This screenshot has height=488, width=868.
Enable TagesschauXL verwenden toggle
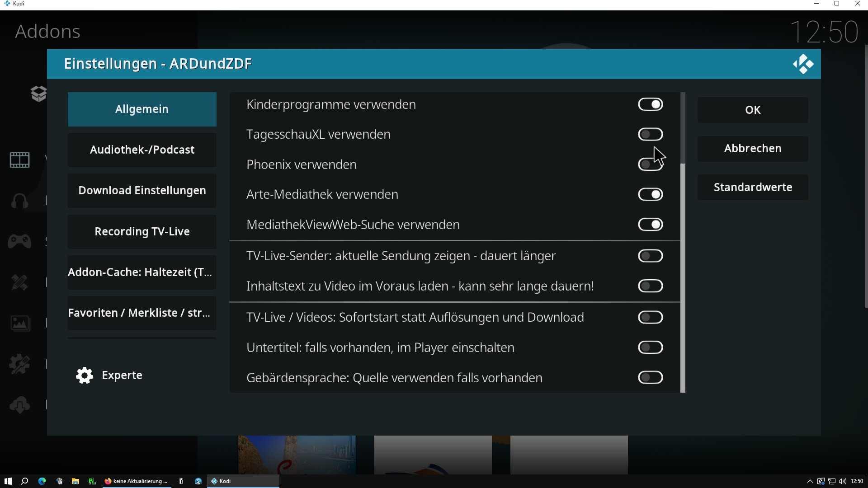click(650, 134)
